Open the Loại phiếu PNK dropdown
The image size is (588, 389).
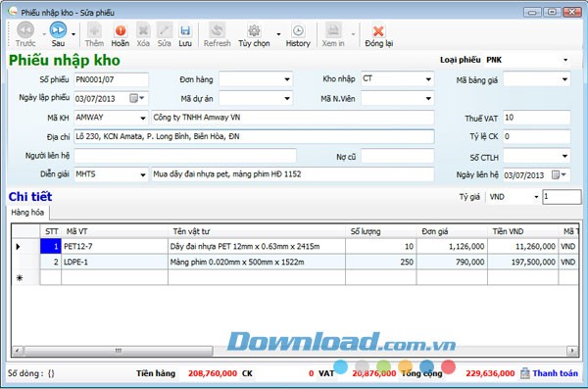pyautogui.click(x=565, y=60)
